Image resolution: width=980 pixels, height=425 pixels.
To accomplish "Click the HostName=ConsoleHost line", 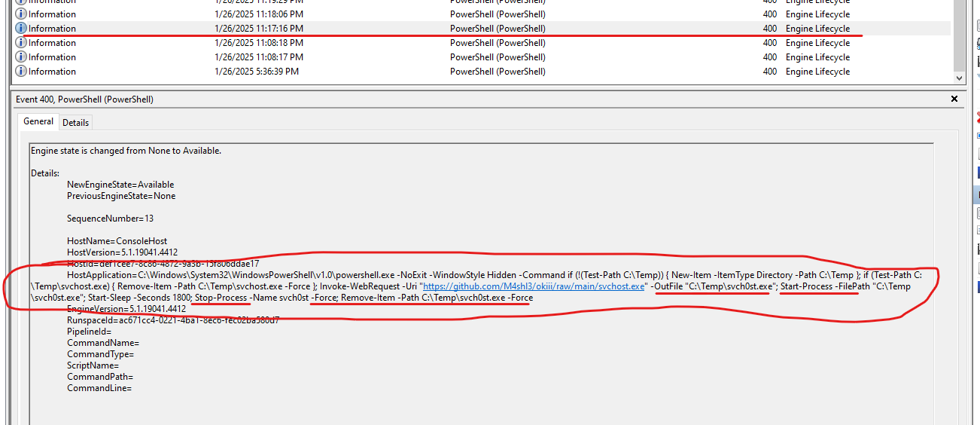I will pyautogui.click(x=117, y=241).
